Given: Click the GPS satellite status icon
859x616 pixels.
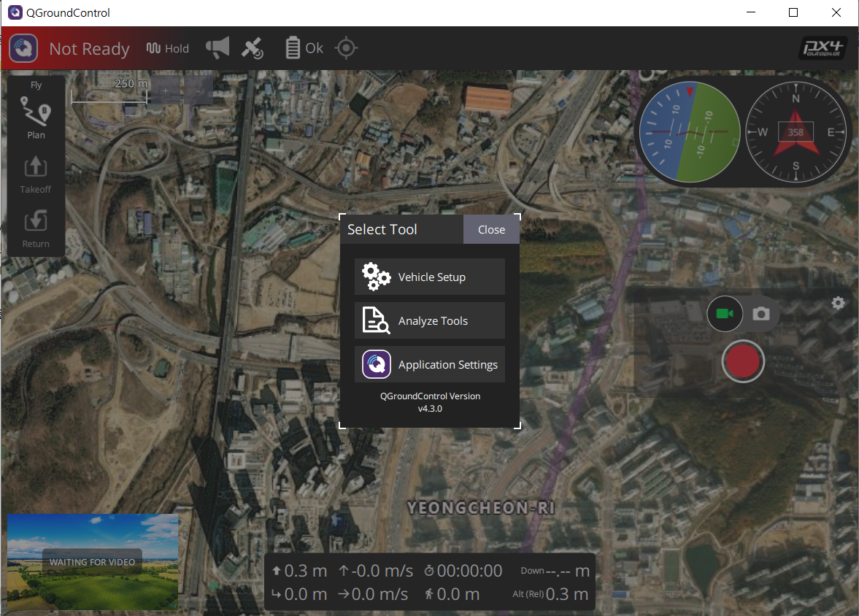Looking at the screenshot, I should click(x=253, y=49).
